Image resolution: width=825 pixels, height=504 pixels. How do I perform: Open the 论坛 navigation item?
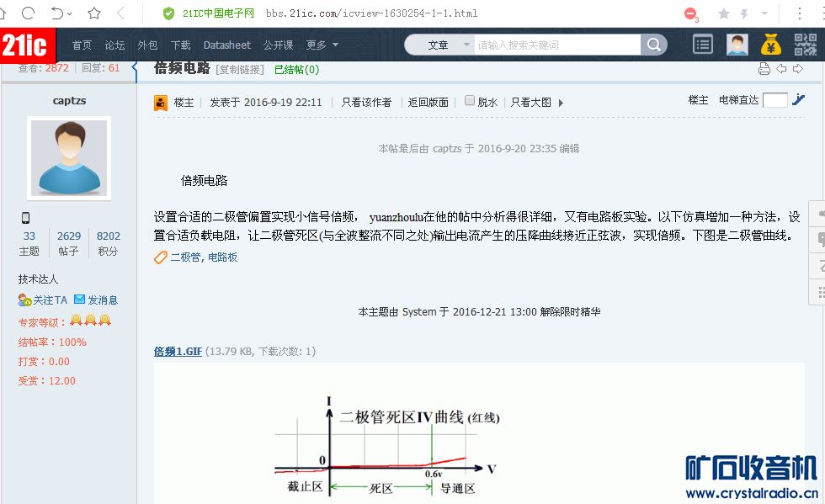click(114, 45)
